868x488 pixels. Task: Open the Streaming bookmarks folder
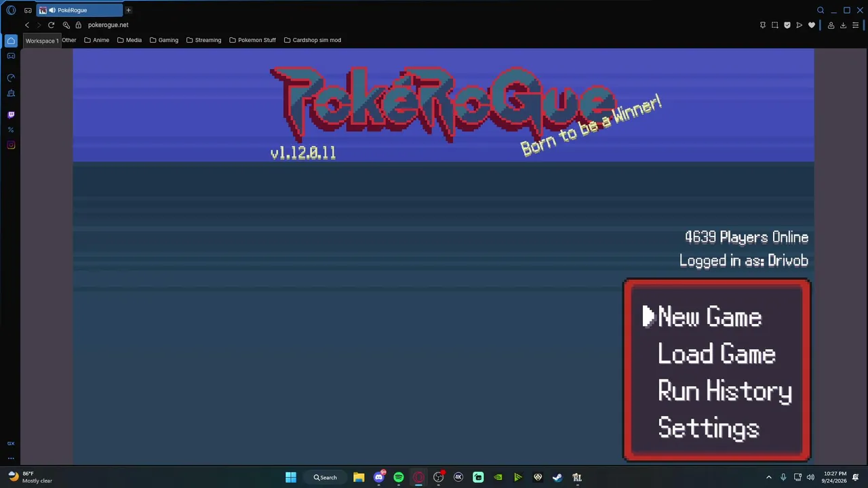(203, 40)
